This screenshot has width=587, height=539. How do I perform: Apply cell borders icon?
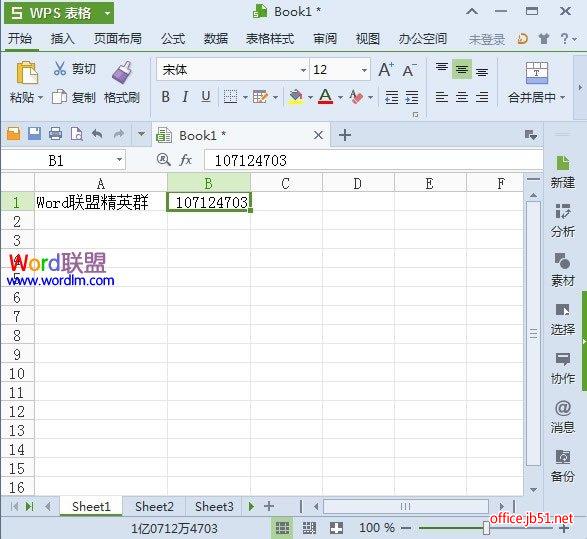point(230,97)
